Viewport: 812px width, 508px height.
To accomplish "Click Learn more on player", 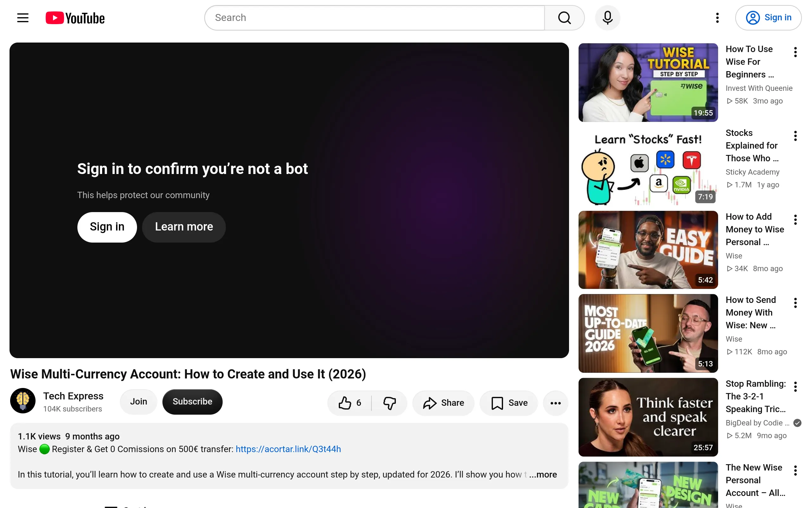I will (x=184, y=227).
